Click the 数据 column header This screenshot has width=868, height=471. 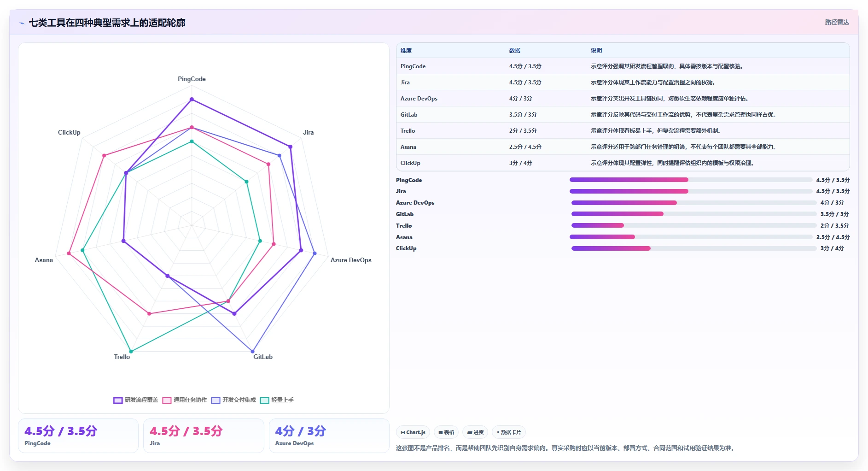pos(515,51)
